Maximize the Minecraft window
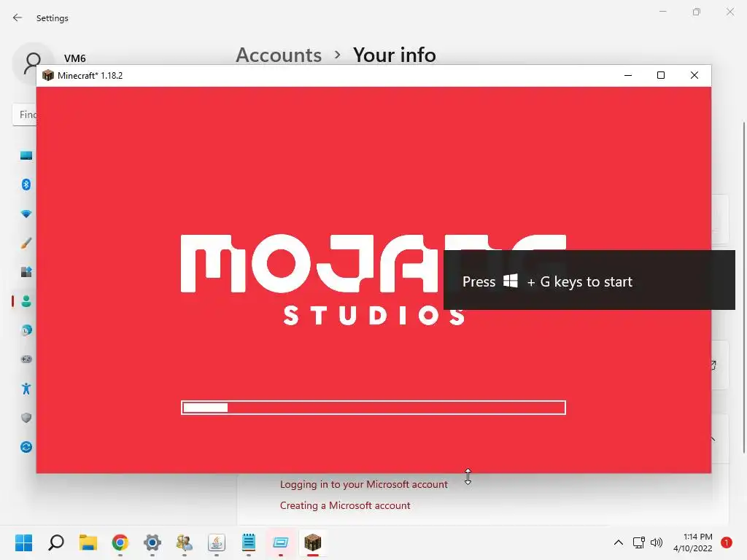Screen dimensions: 747x560 [661, 75]
